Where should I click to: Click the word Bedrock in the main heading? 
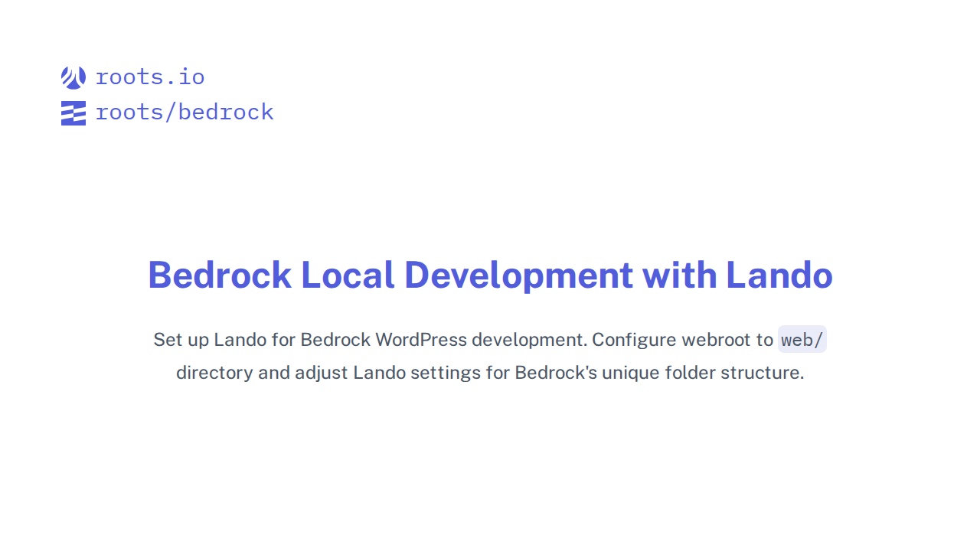[220, 275]
